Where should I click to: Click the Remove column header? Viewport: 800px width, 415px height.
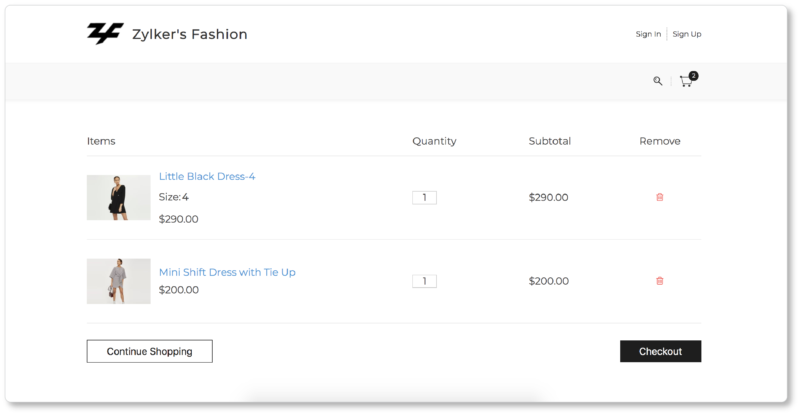[660, 141]
